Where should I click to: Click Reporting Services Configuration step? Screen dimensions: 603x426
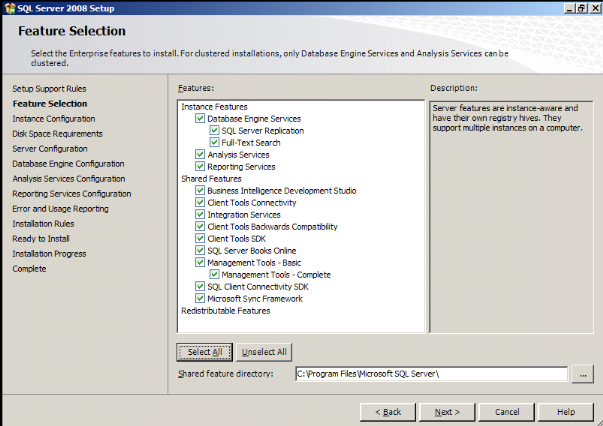coord(72,194)
